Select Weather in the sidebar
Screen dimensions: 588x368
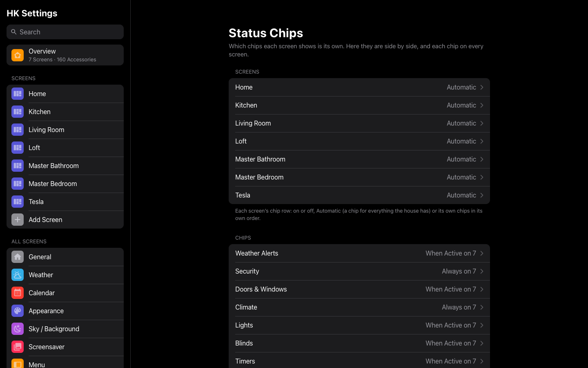[x=65, y=275]
